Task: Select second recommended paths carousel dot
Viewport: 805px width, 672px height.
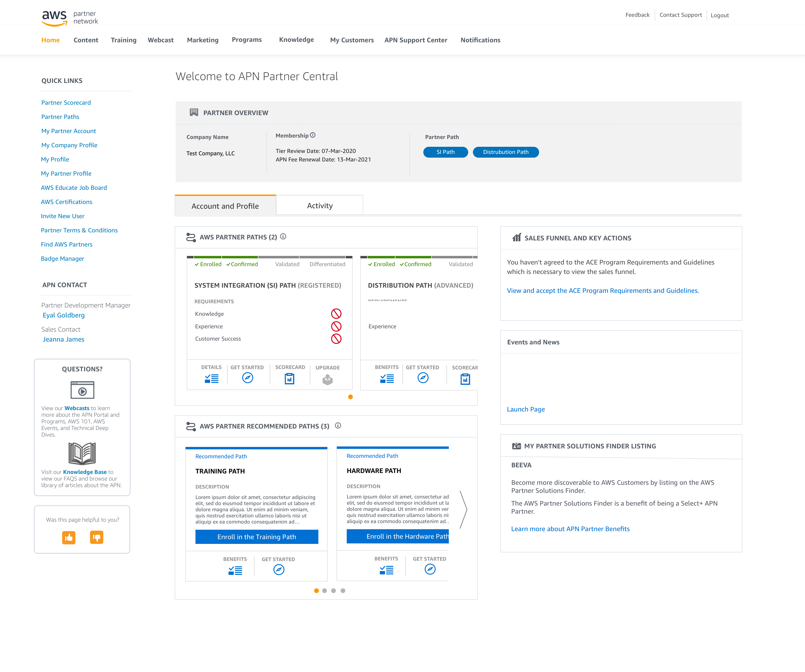Action: point(325,591)
